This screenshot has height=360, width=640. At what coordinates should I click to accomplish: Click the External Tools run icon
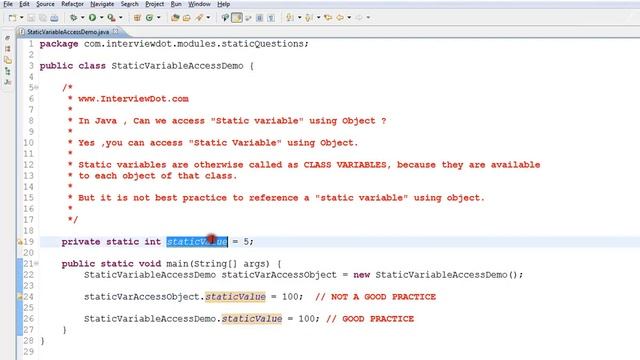click(111, 18)
